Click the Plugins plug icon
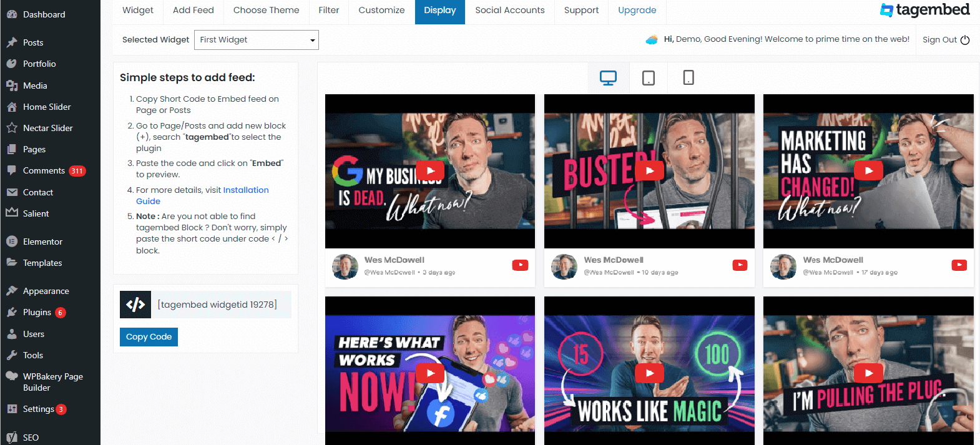 pos(12,312)
